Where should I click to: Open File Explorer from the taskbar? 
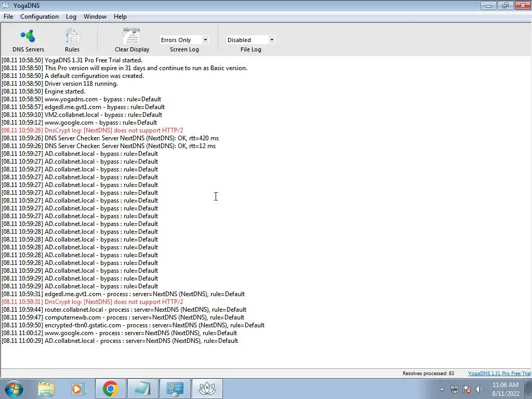click(46, 389)
